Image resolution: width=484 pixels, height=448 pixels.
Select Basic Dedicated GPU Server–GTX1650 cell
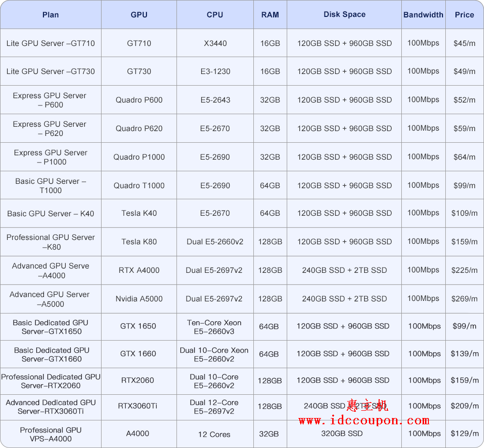click(x=51, y=327)
